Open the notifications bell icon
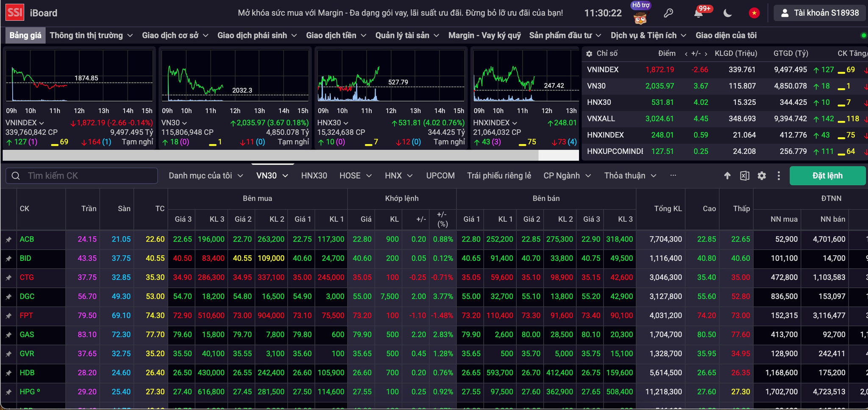The height and width of the screenshot is (410, 868). pos(698,13)
